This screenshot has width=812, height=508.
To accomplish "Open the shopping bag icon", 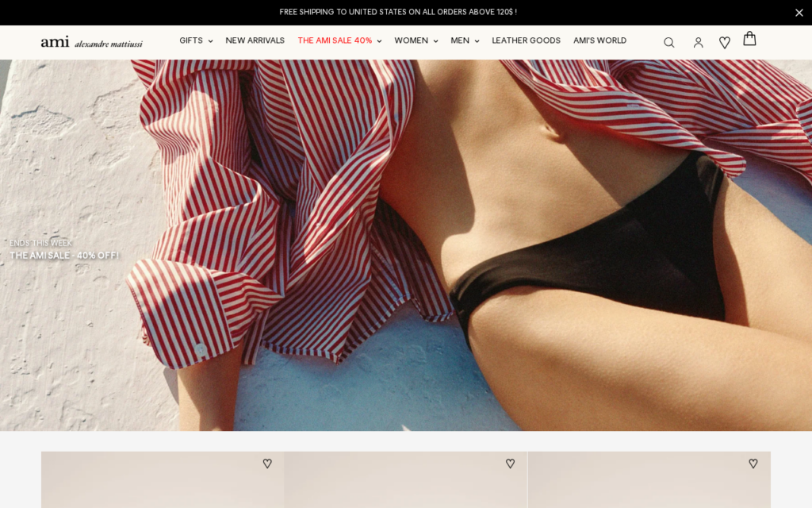I will [x=749, y=39].
